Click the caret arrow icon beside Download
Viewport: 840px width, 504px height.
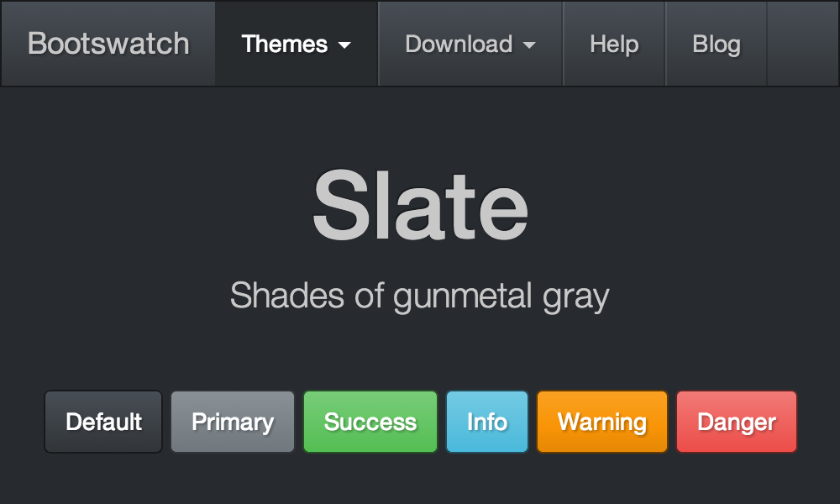(x=528, y=46)
